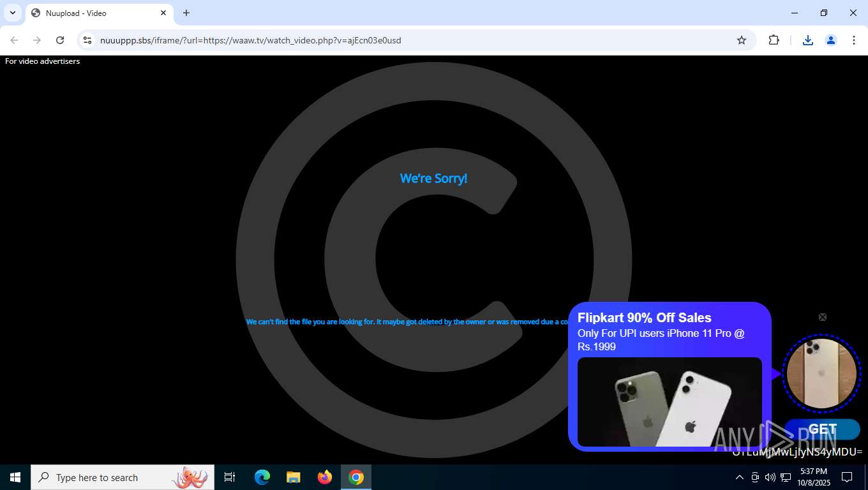Image resolution: width=868 pixels, height=490 pixels.
Task: Open a new tab with plus button
Action: click(x=186, y=13)
